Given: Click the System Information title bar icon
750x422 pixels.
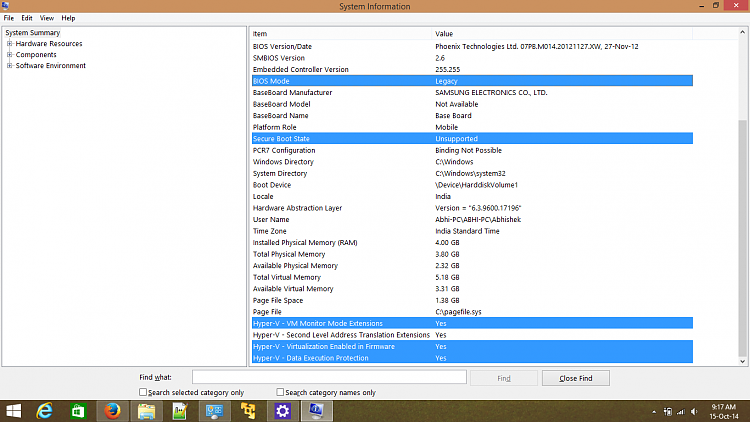Looking at the screenshot, I should (x=5, y=6).
